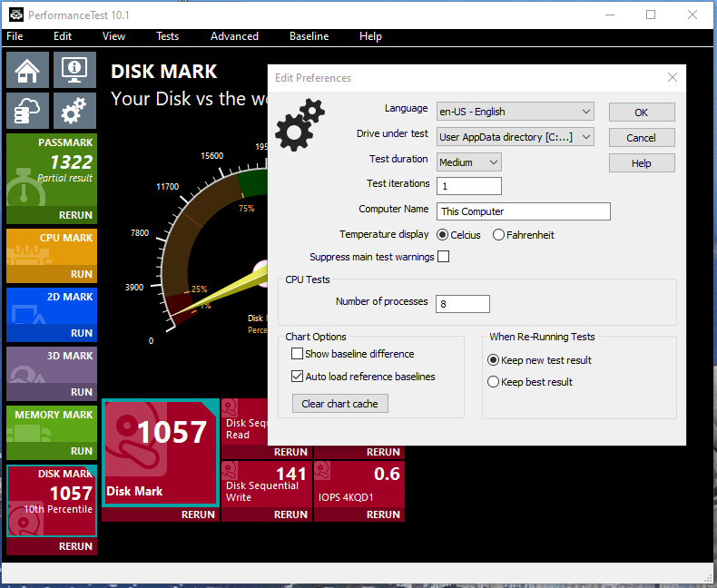The width and height of the screenshot is (717, 588).
Task: Open the Test duration dropdown
Action: point(468,162)
